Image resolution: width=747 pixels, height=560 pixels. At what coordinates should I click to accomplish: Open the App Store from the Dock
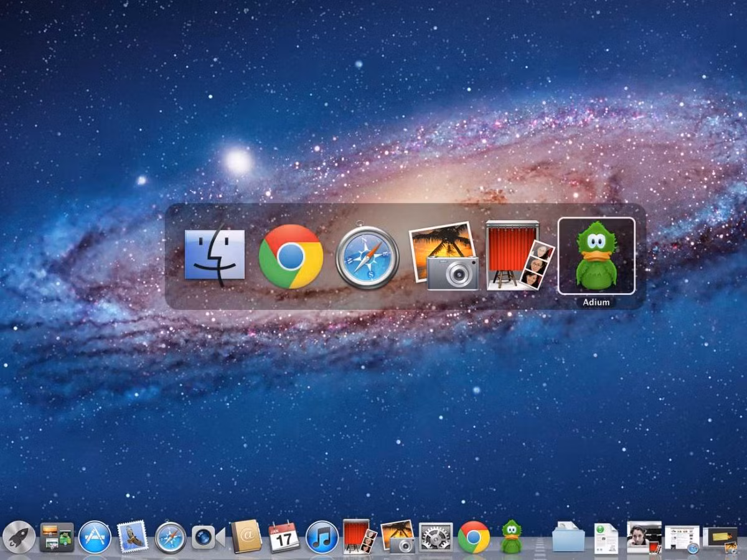[x=95, y=537]
